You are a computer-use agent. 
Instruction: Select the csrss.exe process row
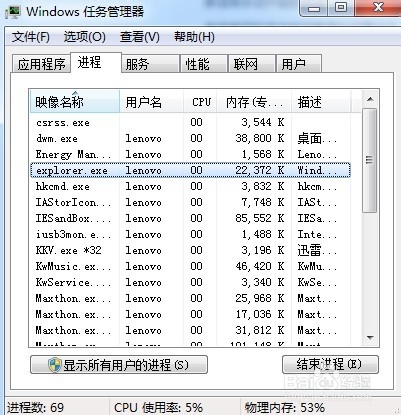pos(190,122)
